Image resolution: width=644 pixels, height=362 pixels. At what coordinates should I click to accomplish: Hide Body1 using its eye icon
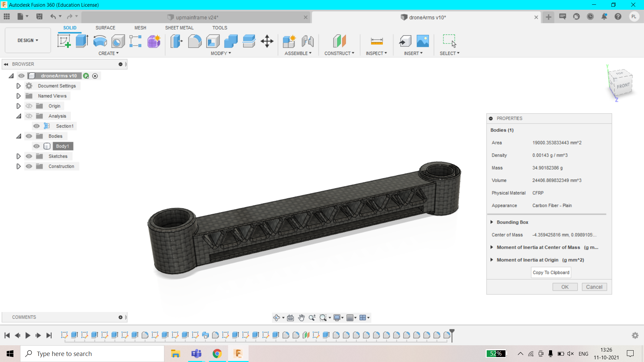[36, 146]
